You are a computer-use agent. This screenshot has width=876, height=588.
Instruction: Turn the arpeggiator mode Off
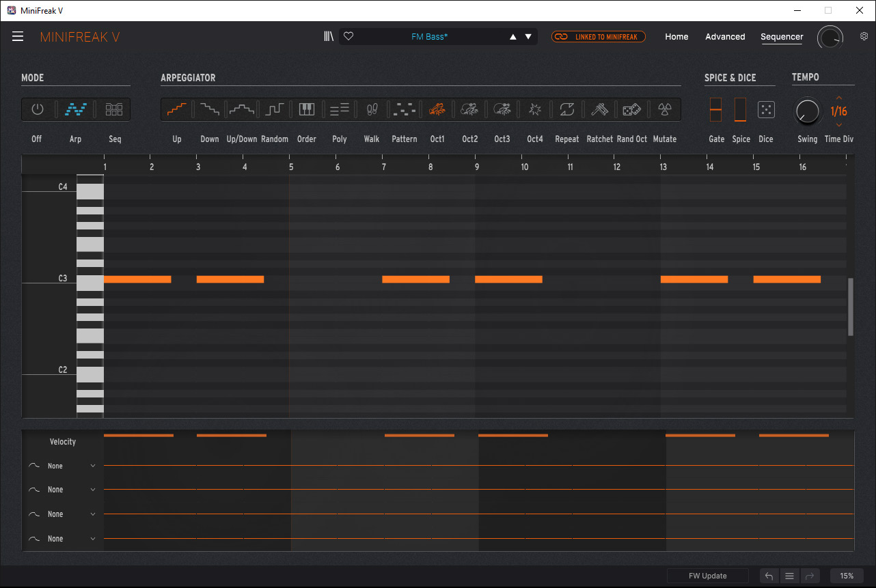point(37,109)
